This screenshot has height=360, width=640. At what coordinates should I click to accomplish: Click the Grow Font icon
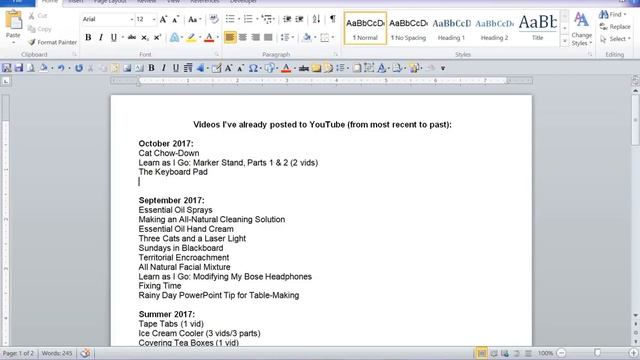[x=163, y=19]
